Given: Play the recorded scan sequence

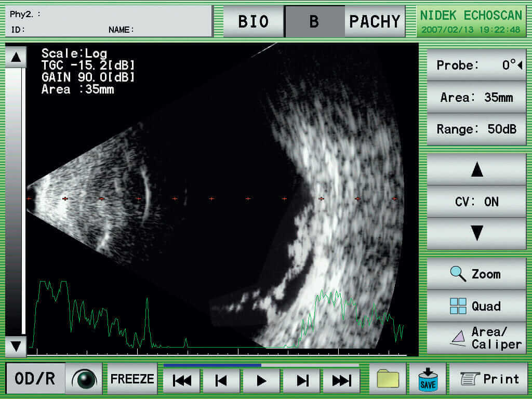Looking at the screenshot, I should [261, 381].
